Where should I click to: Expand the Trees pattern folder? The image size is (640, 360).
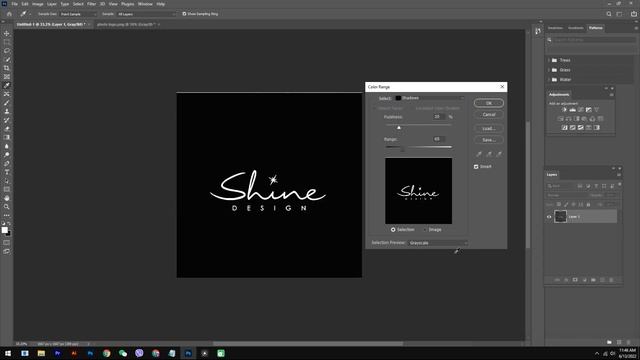(x=549, y=60)
